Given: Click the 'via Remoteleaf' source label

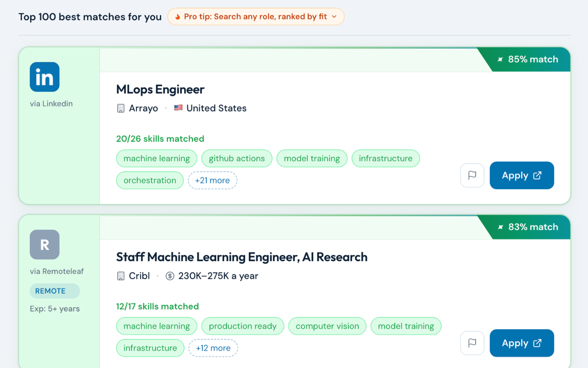Looking at the screenshot, I should [x=57, y=271].
